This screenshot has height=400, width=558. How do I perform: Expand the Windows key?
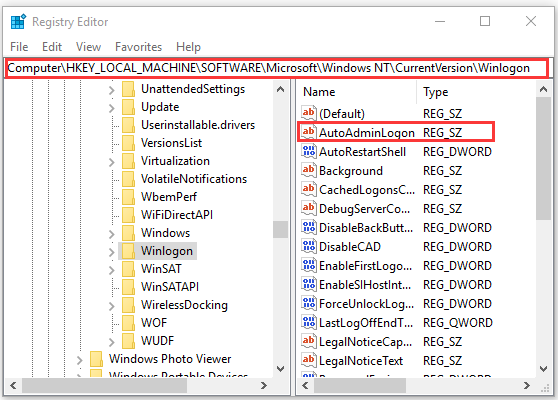[112, 234]
